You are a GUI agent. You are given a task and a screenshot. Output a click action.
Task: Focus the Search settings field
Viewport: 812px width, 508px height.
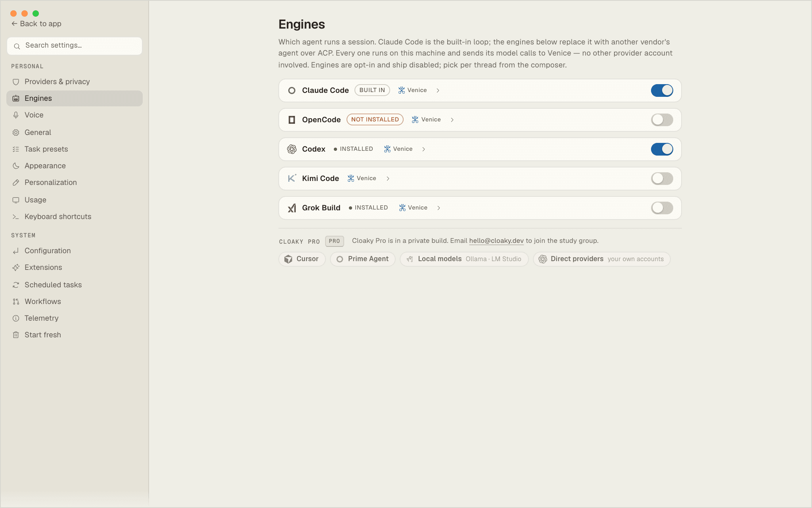(75, 46)
